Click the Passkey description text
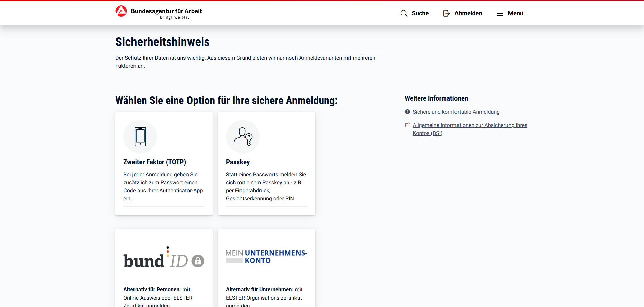Image resolution: width=644 pixels, height=307 pixels. point(266,186)
